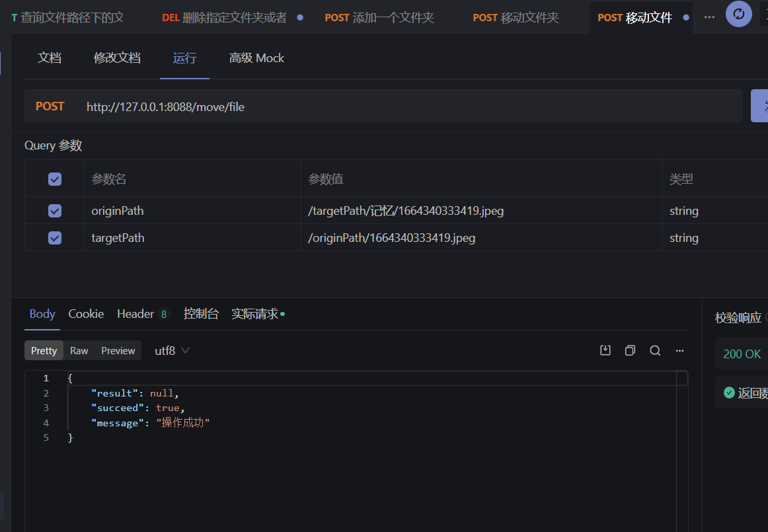Toggle the select-all checkbox in Query 参数 header
This screenshot has height=532, width=768.
tap(54, 178)
